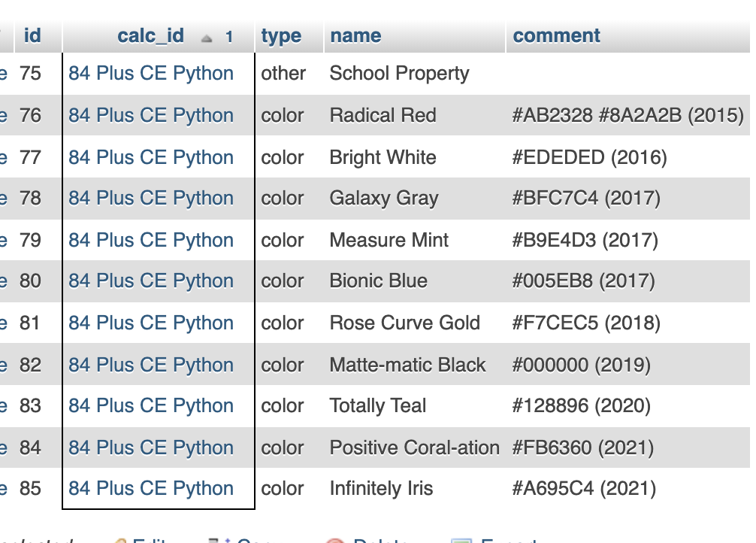The width and height of the screenshot is (756, 543).
Task: Sort rows by the id column header
Action: (32, 35)
